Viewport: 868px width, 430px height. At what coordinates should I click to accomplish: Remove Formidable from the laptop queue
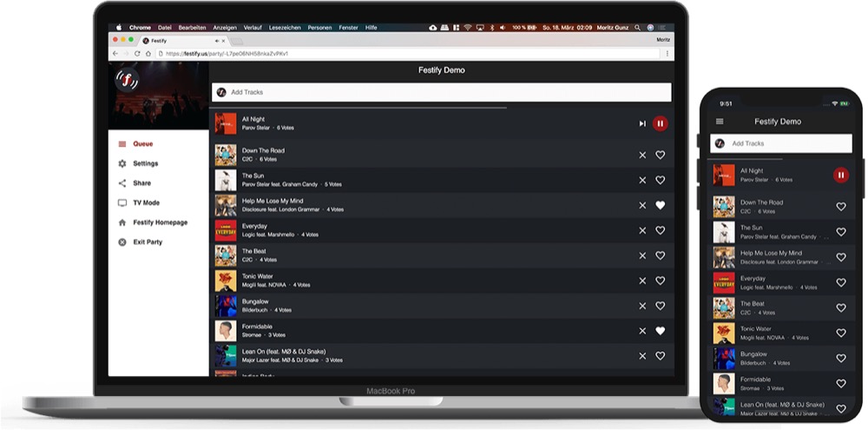click(x=642, y=331)
